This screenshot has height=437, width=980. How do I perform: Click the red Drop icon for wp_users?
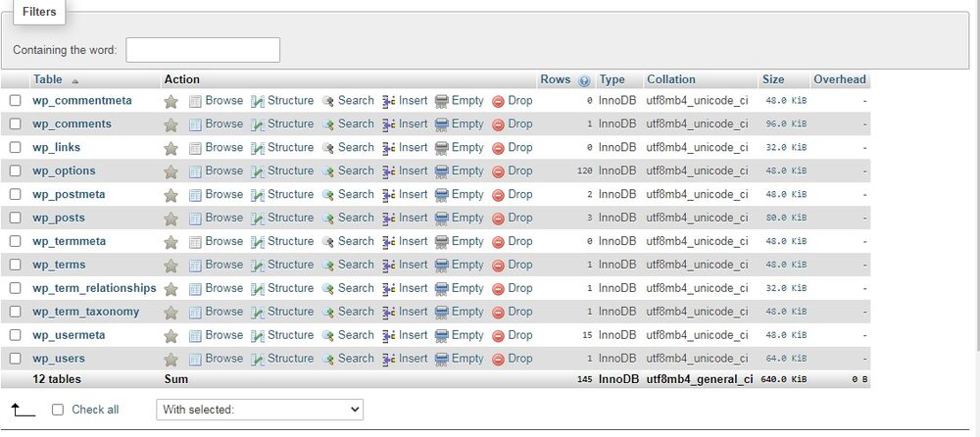click(x=498, y=360)
